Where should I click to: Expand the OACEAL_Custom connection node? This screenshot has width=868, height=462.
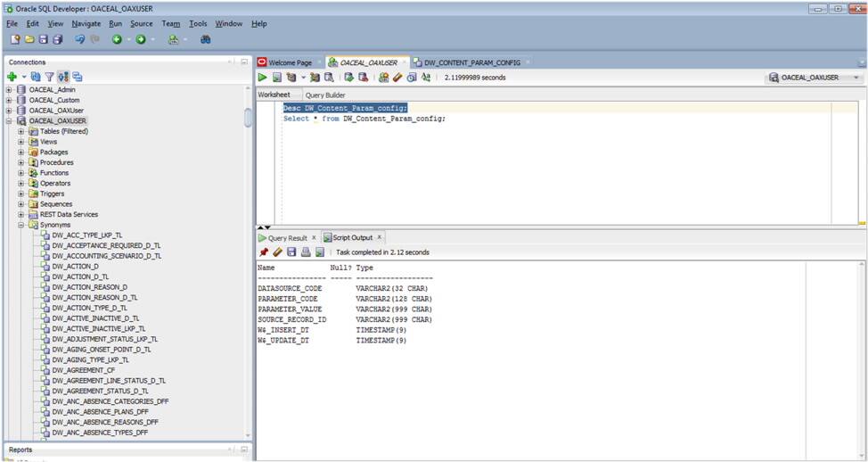click(x=9, y=100)
